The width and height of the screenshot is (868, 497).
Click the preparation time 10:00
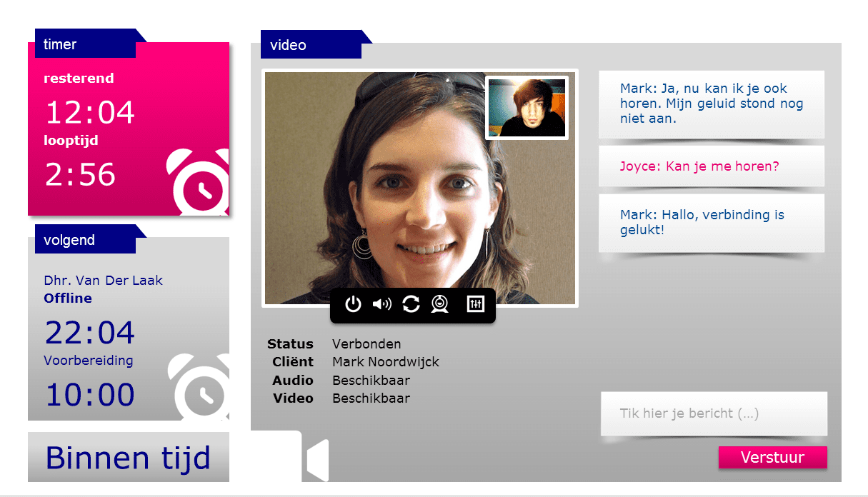[x=90, y=395]
